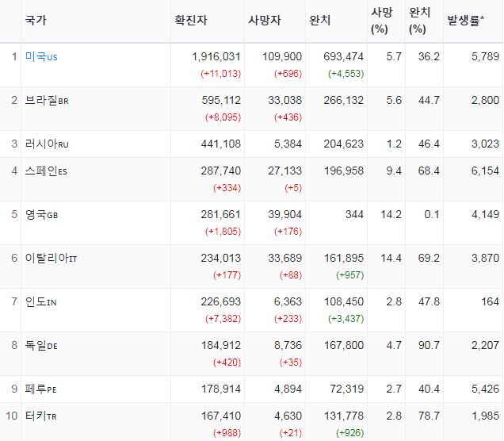Click the 스페인ES country cell
This screenshot has height=441, width=504.
[48, 171]
